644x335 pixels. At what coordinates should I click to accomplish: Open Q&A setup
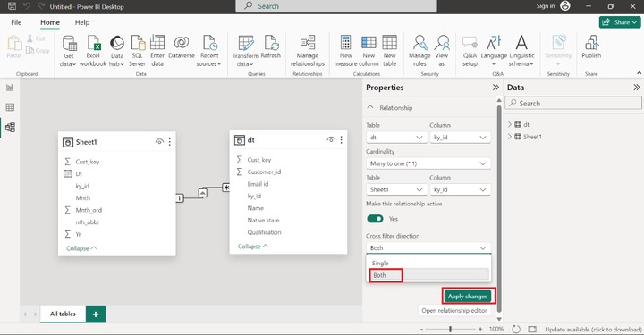point(470,51)
